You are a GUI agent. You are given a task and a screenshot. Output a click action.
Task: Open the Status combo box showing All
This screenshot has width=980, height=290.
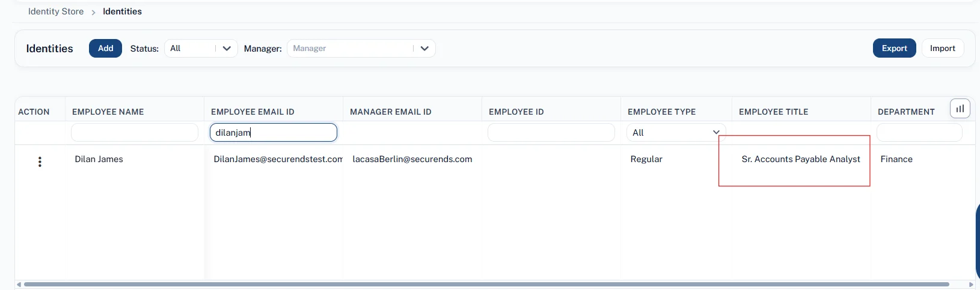coord(201,49)
